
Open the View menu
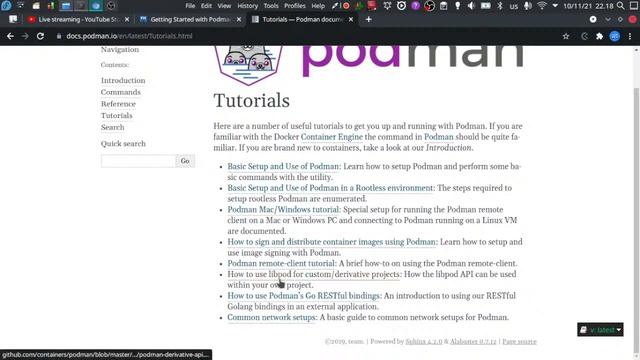point(224,6)
